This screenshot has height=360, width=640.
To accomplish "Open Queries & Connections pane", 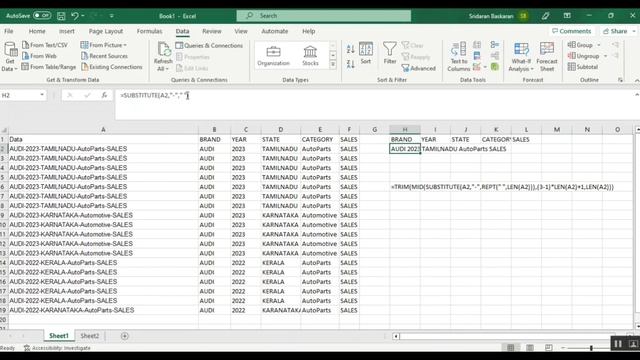I will 209,45.
